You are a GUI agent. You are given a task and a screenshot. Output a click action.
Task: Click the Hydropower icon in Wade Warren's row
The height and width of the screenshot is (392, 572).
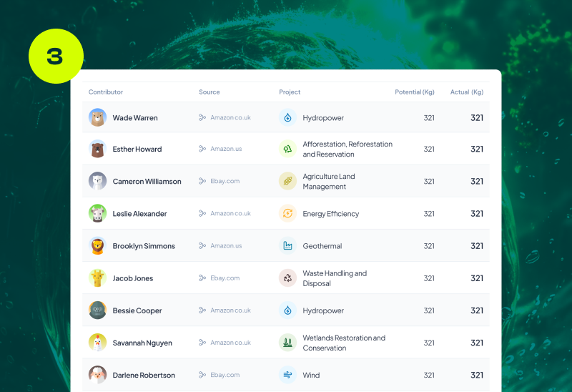(287, 117)
